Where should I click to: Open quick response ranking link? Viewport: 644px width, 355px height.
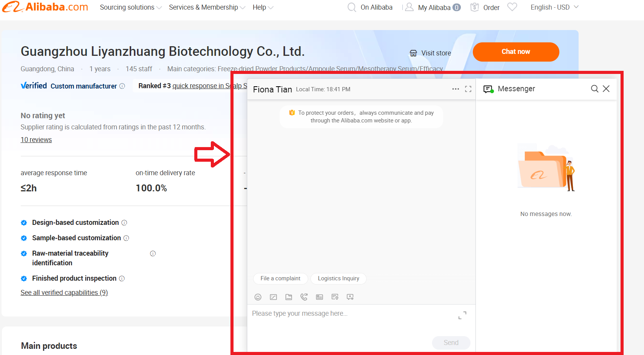click(210, 86)
